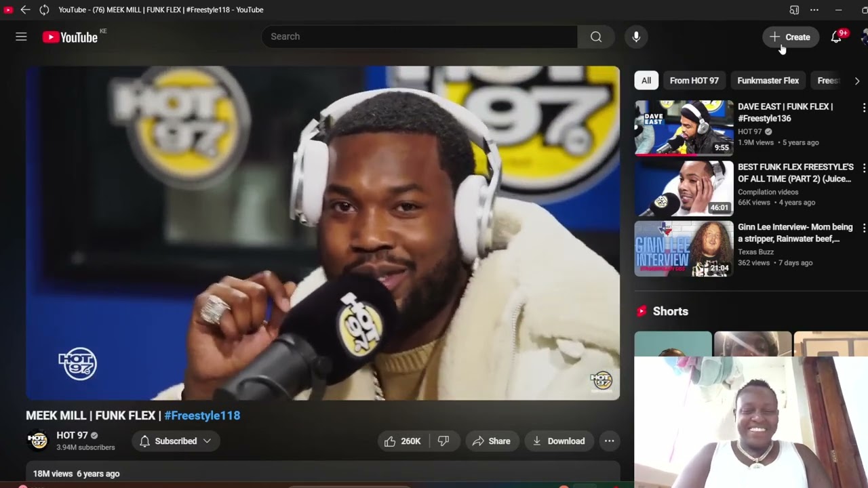Open the Subscribed notification dropdown
The width and height of the screenshot is (868, 488).
(x=176, y=441)
